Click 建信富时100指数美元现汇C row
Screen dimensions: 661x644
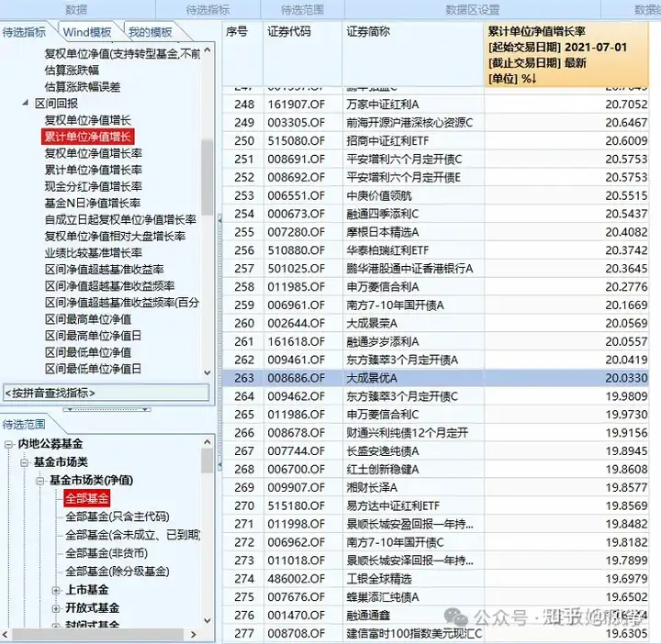pyautogui.click(x=435, y=634)
